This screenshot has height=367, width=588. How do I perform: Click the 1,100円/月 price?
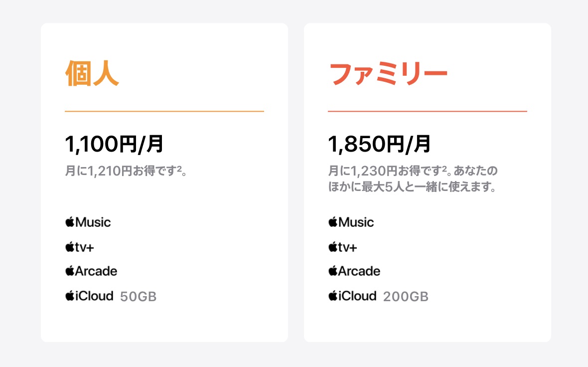coord(114,145)
